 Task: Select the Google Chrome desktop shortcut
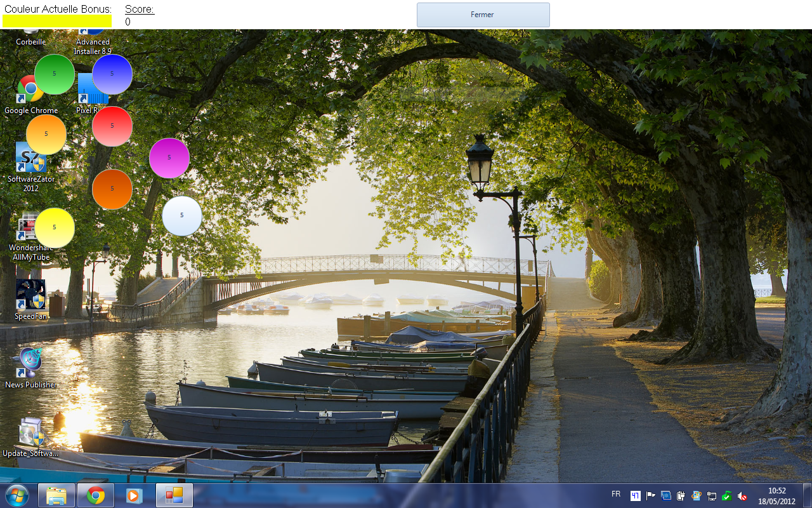[x=30, y=95]
